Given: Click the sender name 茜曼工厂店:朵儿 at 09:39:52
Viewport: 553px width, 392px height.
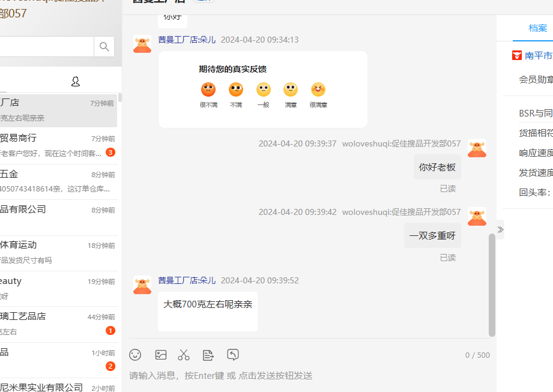Looking at the screenshot, I should (x=187, y=280).
